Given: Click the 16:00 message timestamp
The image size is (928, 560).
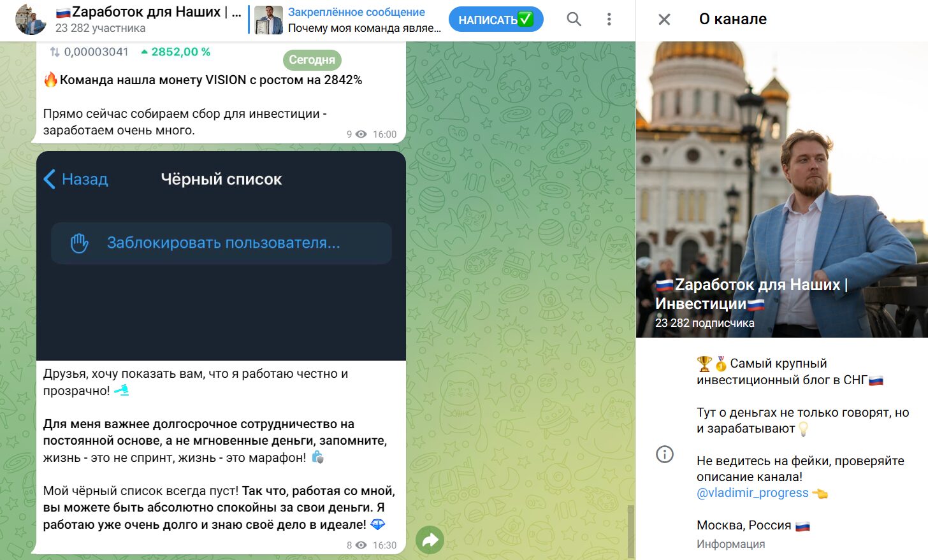Looking at the screenshot, I should point(384,134).
